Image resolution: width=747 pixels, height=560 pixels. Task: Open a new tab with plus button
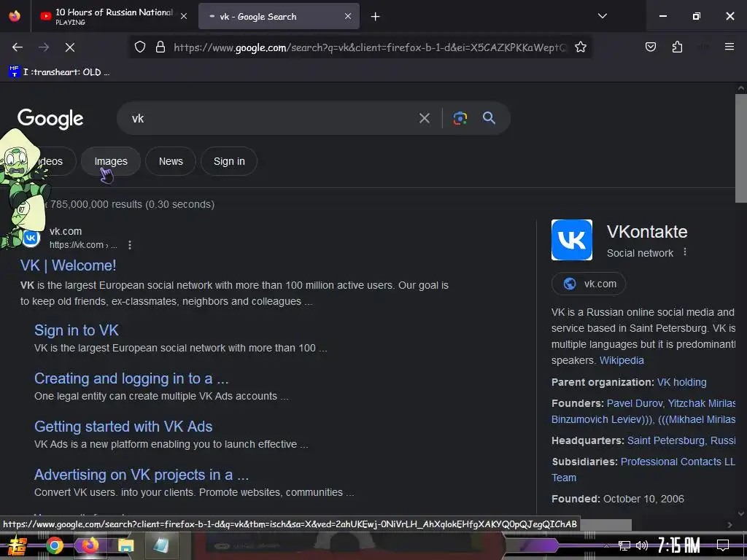pos(376,17)
